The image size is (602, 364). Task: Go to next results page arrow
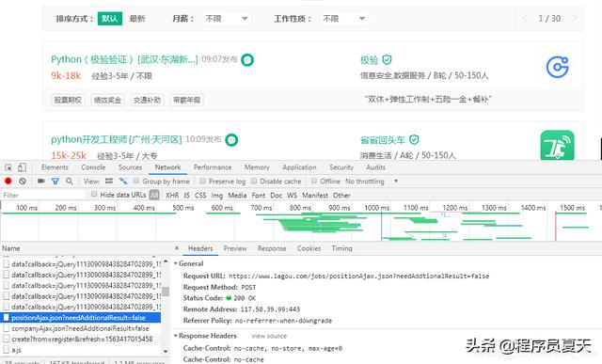tap(575, 18)
